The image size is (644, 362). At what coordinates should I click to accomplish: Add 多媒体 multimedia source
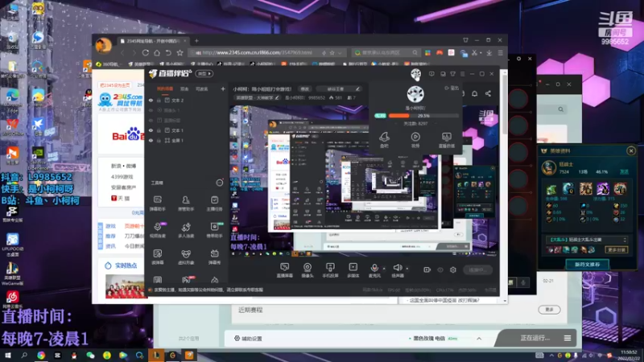click(x=353, y=270)
